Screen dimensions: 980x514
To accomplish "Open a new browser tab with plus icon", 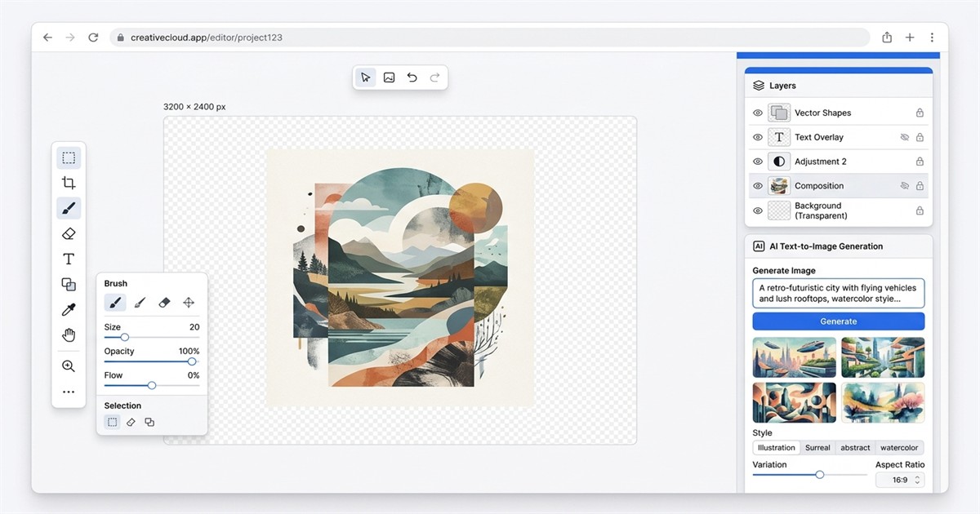I will [910, 38].
